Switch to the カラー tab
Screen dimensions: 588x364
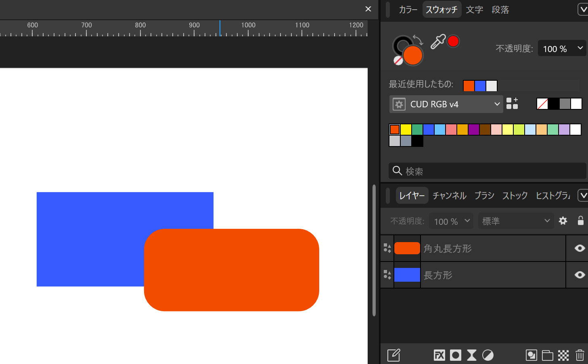tap(408, 10)
